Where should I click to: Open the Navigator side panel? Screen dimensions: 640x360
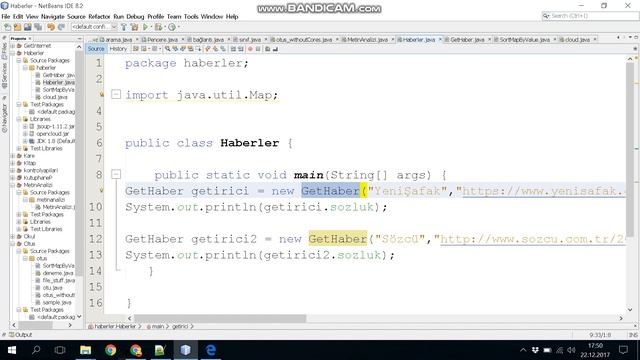pyautogui.click(x=4, y=118)
